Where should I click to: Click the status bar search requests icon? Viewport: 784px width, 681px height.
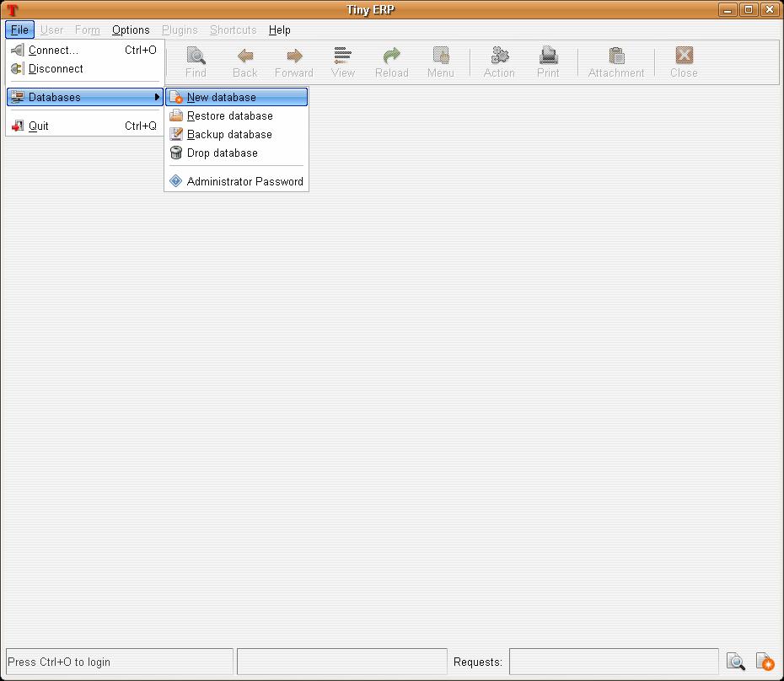click(735, 662)
